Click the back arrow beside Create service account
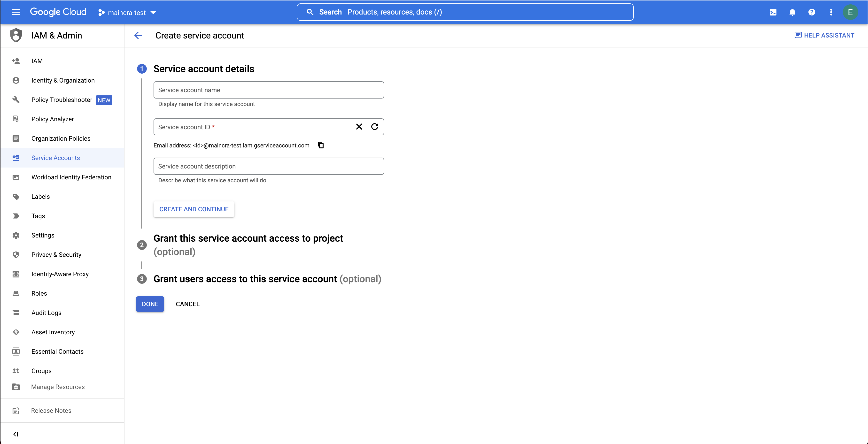Image resolution: width=868 pixels, height=444 pixels. point(138,35)
